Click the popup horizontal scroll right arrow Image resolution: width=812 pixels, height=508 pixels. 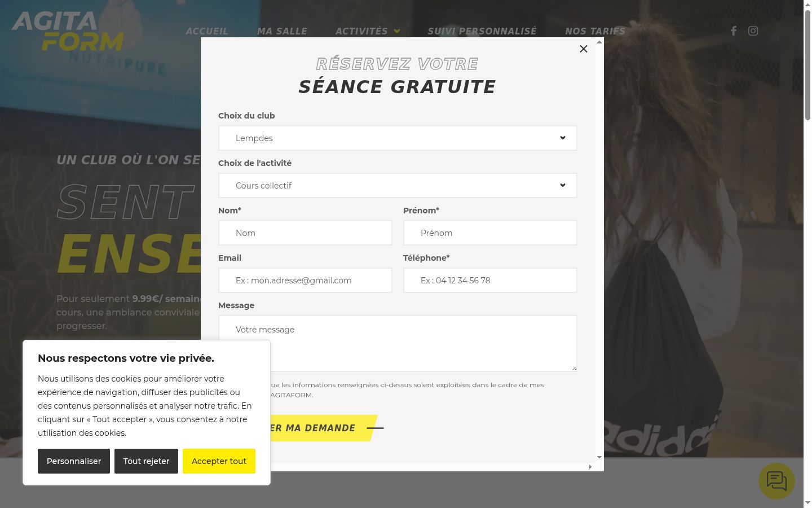point(590,467)
